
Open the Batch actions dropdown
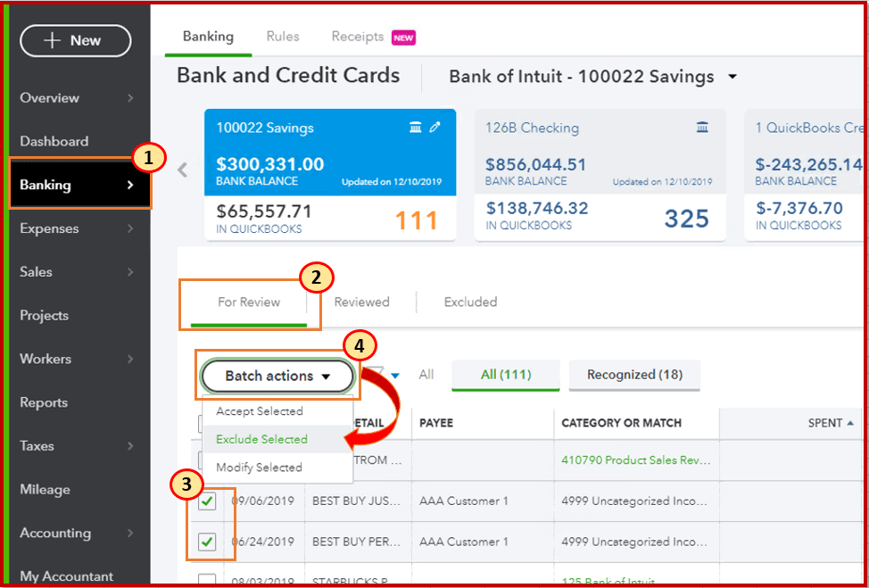277,376
